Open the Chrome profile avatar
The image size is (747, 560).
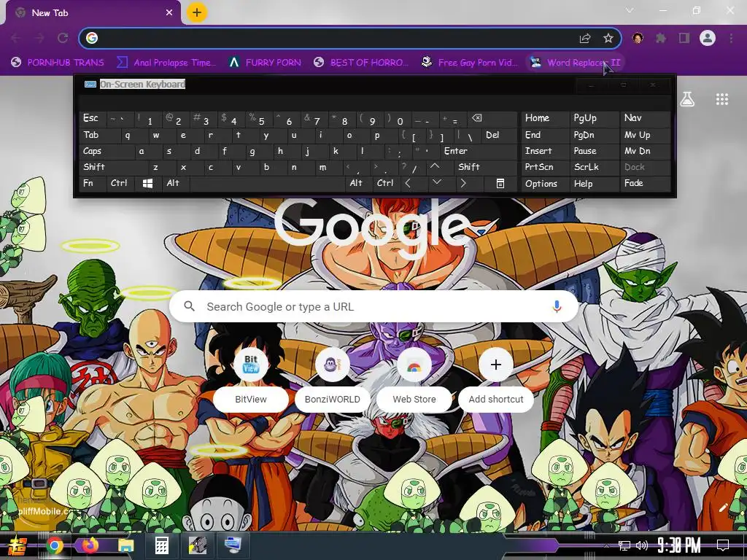(x=708, y=38)
